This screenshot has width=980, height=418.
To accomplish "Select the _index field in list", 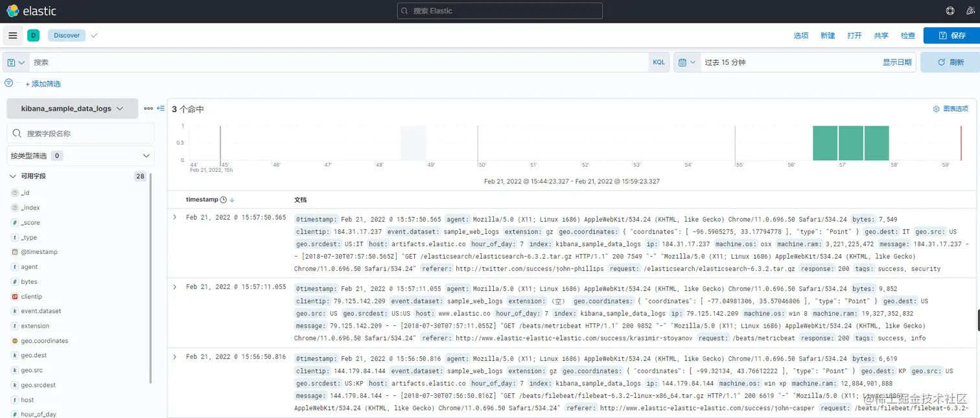I will click(x=30, y=207).
